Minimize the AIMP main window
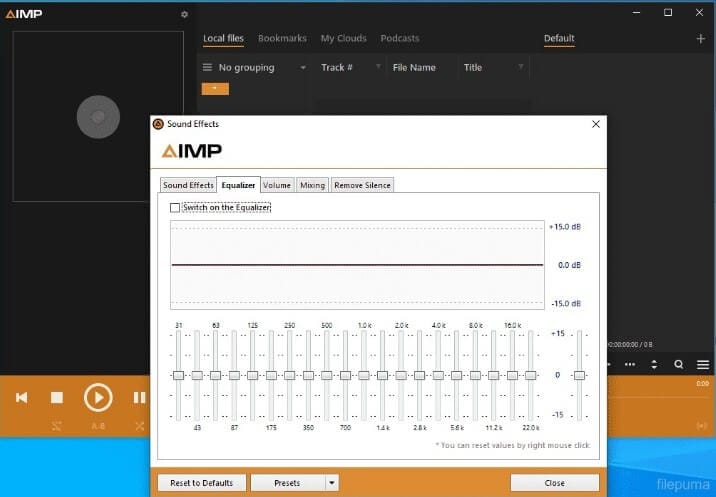The height and width of the screenshot is (497, 716). [x=637, y=13]
